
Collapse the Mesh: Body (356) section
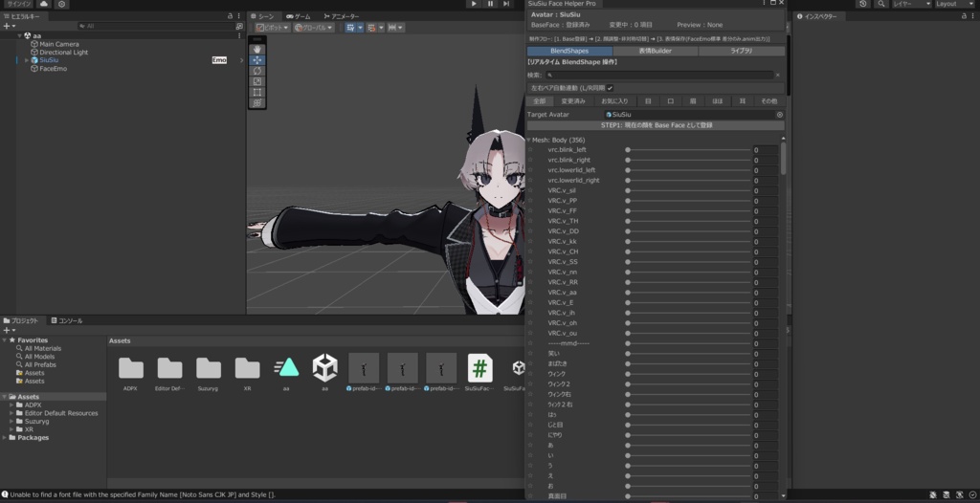(x=528, y=140)
